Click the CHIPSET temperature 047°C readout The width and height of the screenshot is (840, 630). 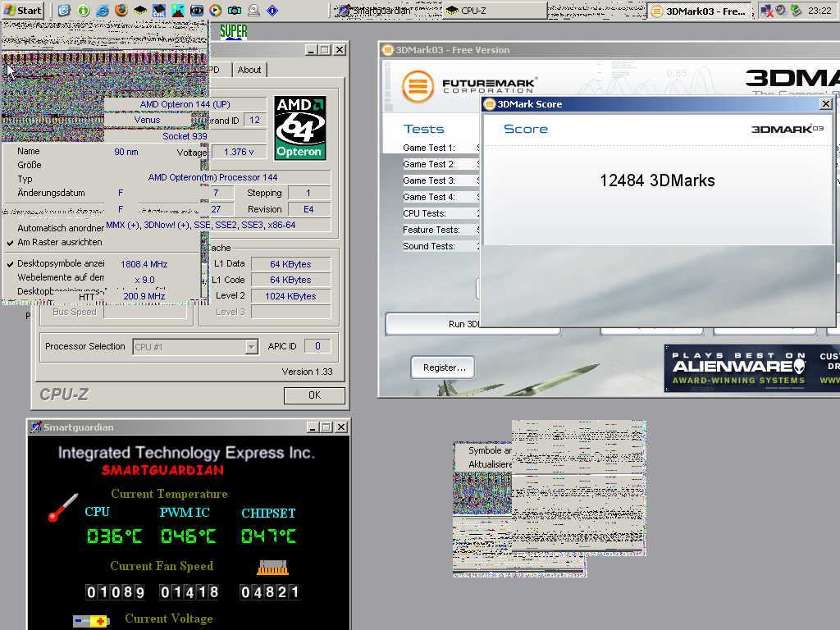[268, 536]
